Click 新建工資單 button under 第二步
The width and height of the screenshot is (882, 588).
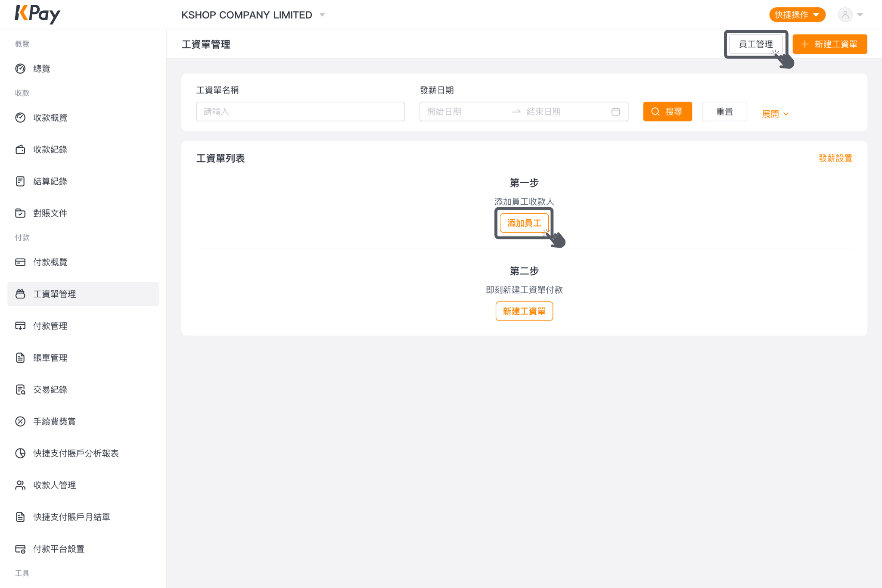pos(524,311)
